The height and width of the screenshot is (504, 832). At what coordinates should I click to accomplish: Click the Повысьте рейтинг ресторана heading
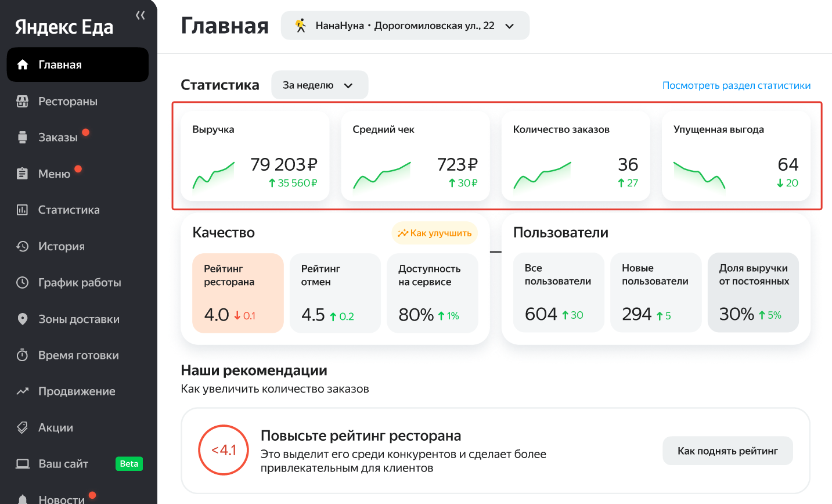(x=361, y=435)
